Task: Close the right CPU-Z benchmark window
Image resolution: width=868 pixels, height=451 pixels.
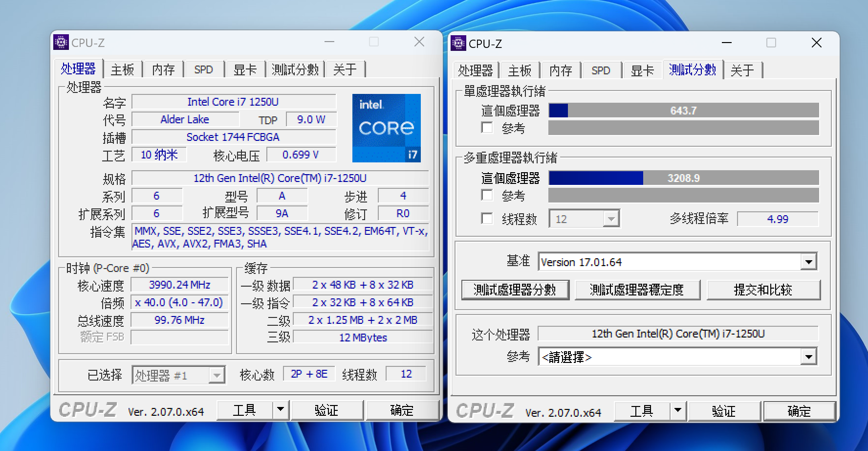Action: (816, 43)
